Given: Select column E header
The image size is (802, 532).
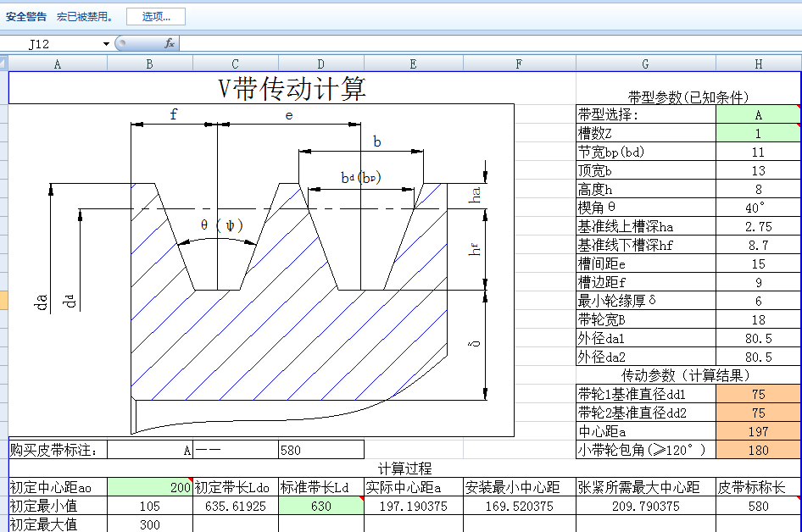Looking at the screenshot, I should coord(413,64).
